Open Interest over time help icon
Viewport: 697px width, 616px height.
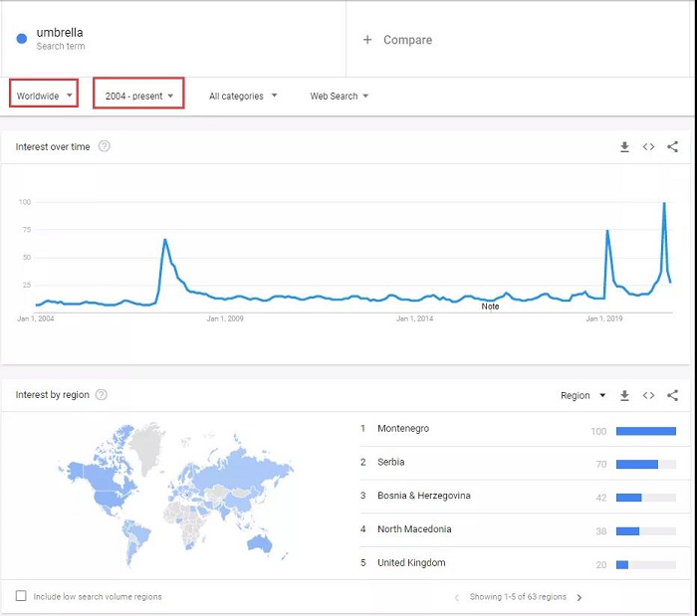coord(105,147)
